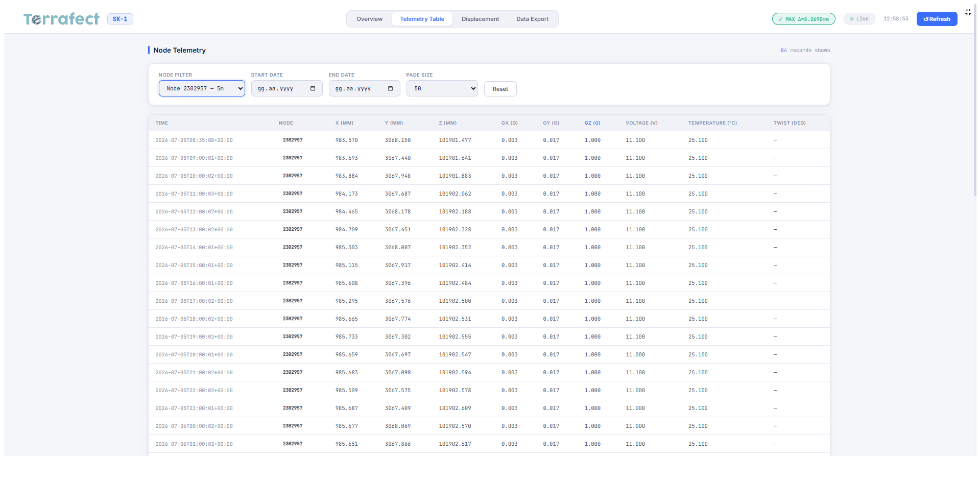Click the X (MM) column header
This screenshot has width=980, height=482.
tap(344, 123)
